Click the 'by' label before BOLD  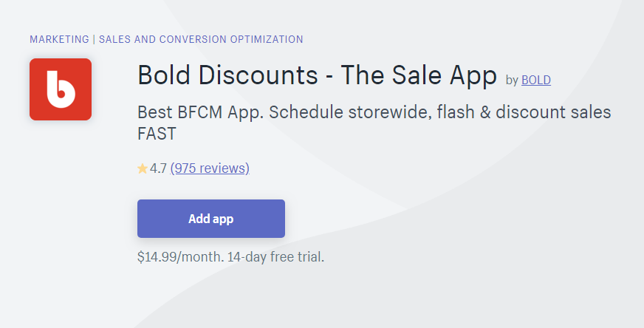pos(512,81)
